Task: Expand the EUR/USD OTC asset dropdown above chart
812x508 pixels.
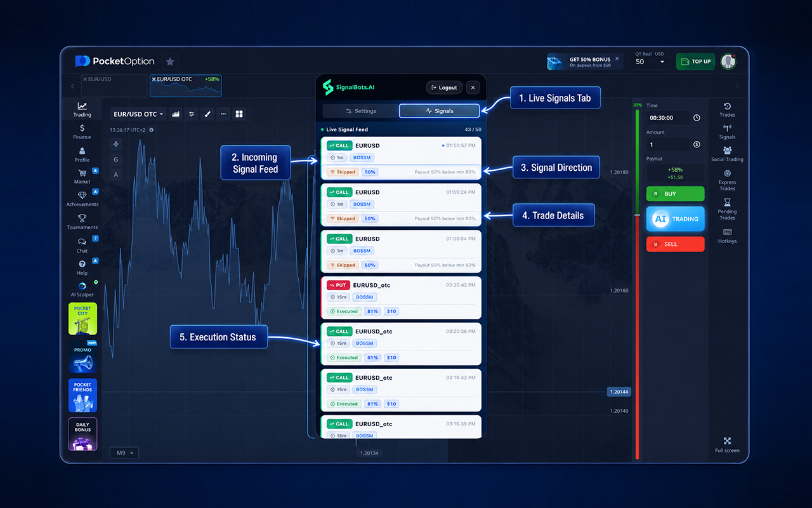Action: pos(138,114)
